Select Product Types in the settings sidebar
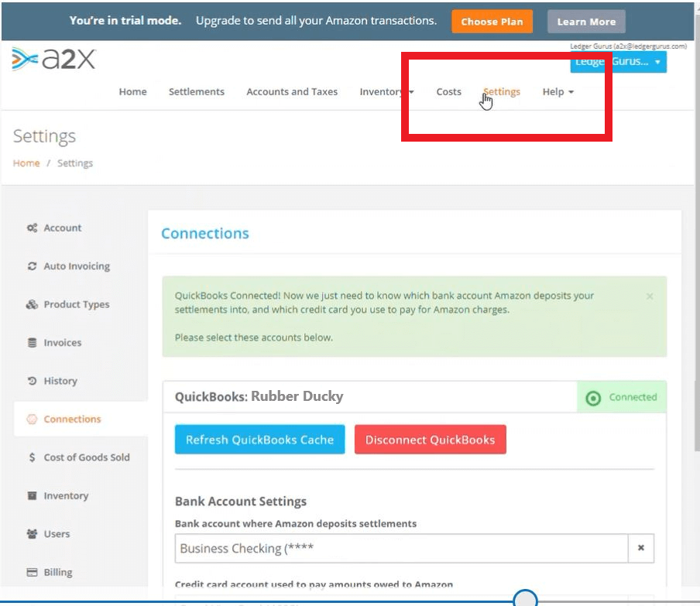Image resolution: width=700 pixels, height=606 pixels. click(x=77, y=305)
